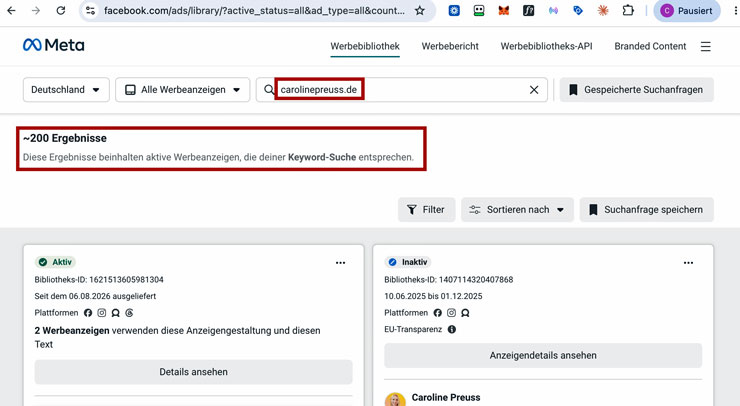740x406 pixels.
Task: Select Bibliotheks-ID 1621513605981304 text
Action: pyautogui.click(x=99, y=279)
